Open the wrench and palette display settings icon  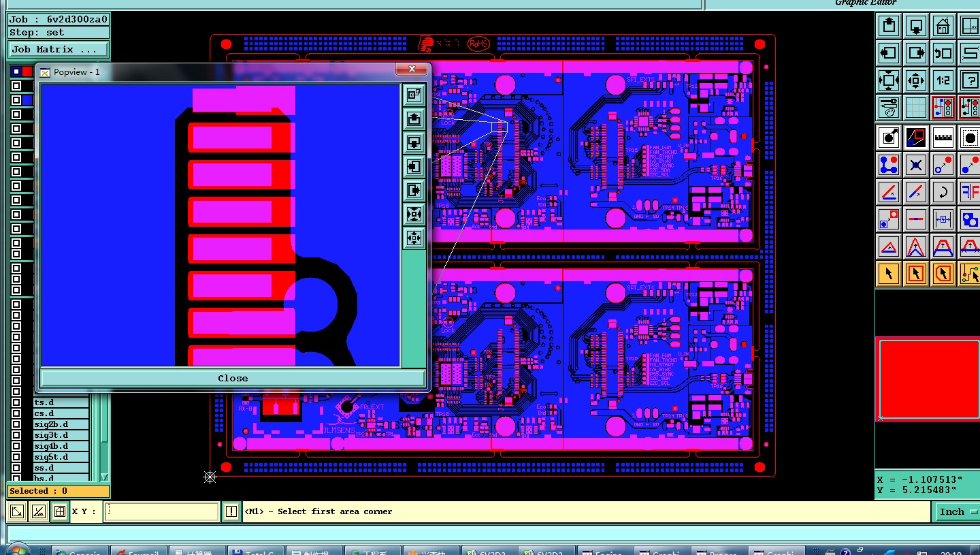point(889,107)
